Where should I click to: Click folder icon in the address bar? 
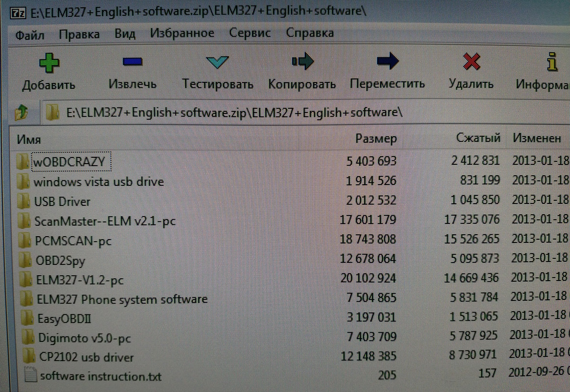[x=53, y=112]
